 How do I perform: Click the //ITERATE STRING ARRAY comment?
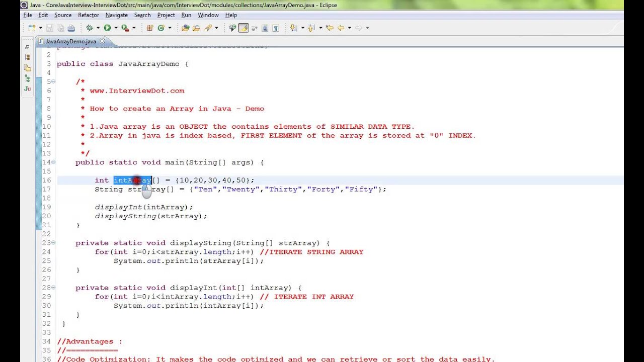pyautogui.click(x=311, y=252)
